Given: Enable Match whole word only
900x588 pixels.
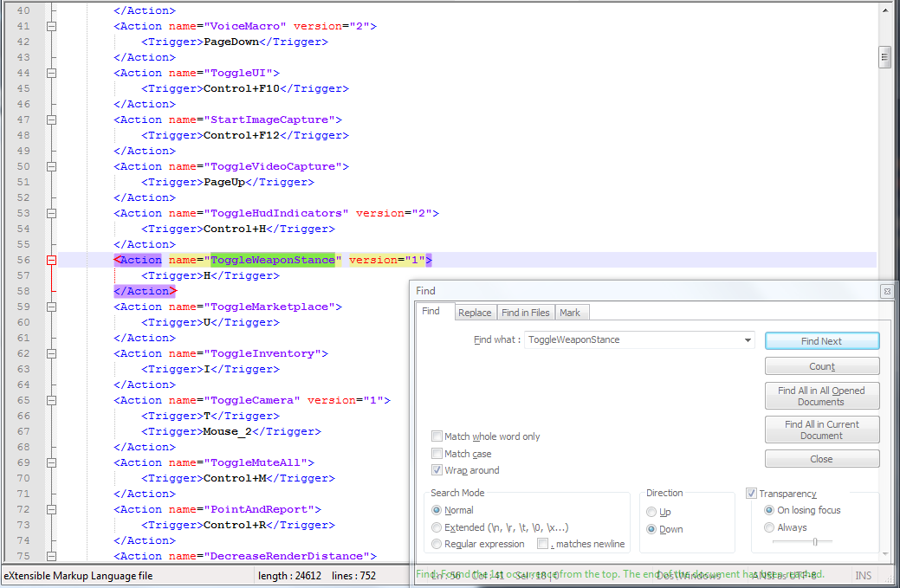Looking at the screenshot, I should pyautogui.click(x=437, y=436).
